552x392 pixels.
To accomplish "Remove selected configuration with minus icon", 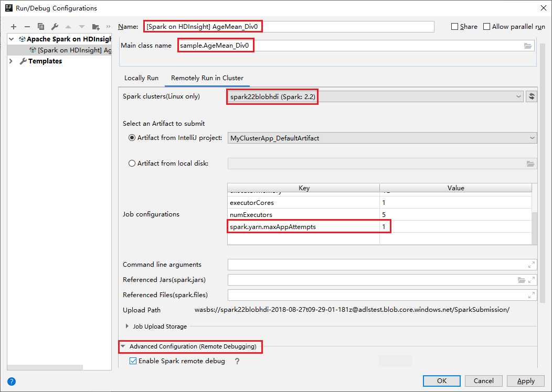I will 27,27.
